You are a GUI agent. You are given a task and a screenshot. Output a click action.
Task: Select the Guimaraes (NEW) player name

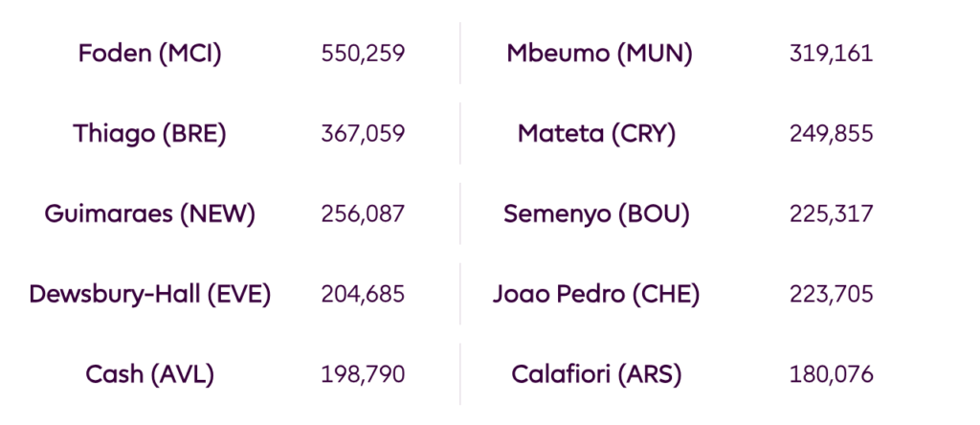pyautogui.click(x=149, y=214)
